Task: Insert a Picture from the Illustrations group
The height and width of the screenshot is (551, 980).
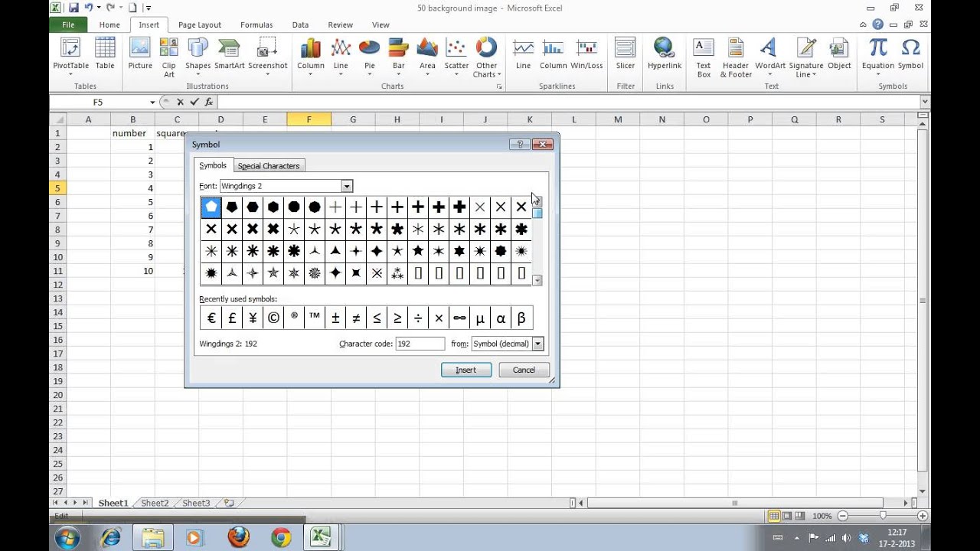Action: pyautogui.click(x=140, y=54)
